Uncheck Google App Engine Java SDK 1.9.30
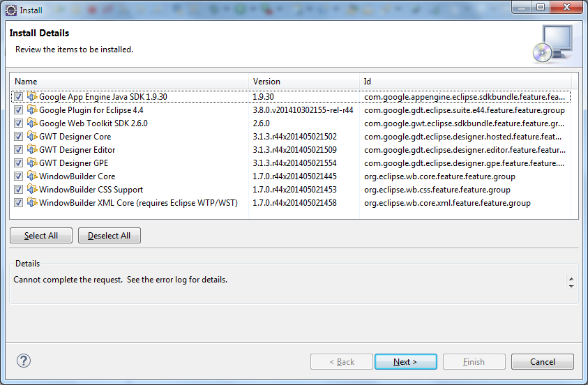The image size is (588, 385). (18, 97)
